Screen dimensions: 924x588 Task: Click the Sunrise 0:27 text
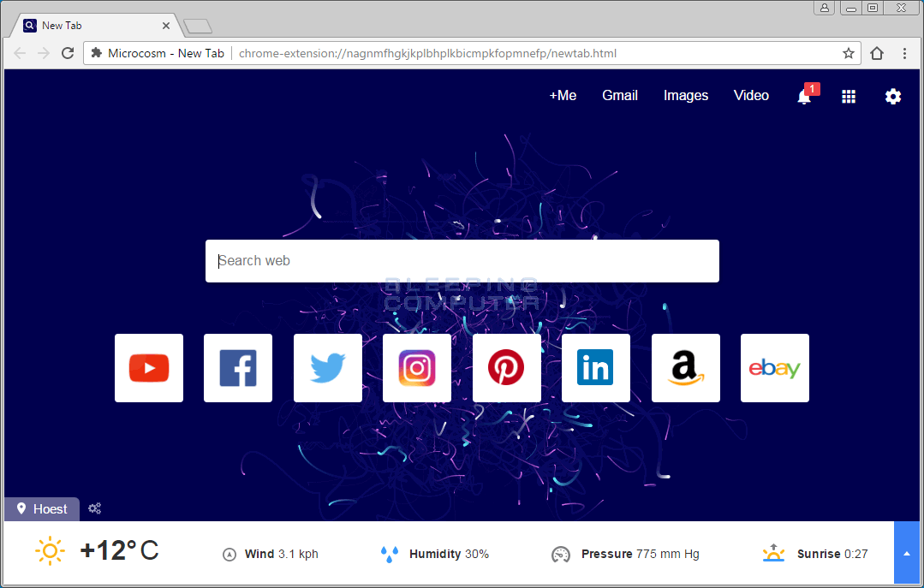(x=832, y=554)
